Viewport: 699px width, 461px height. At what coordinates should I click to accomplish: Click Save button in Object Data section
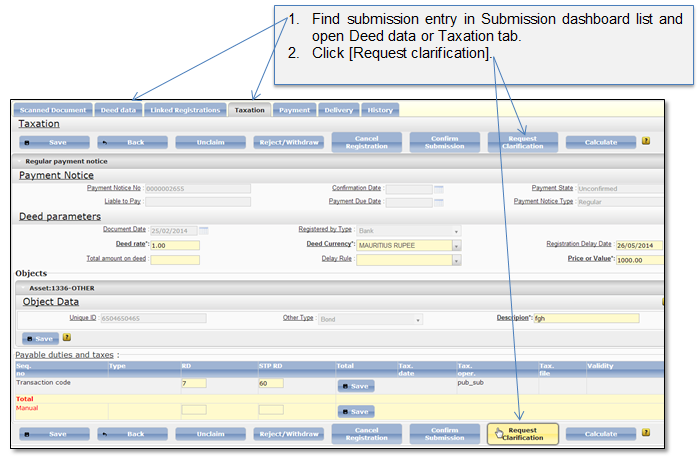[41, 339]
